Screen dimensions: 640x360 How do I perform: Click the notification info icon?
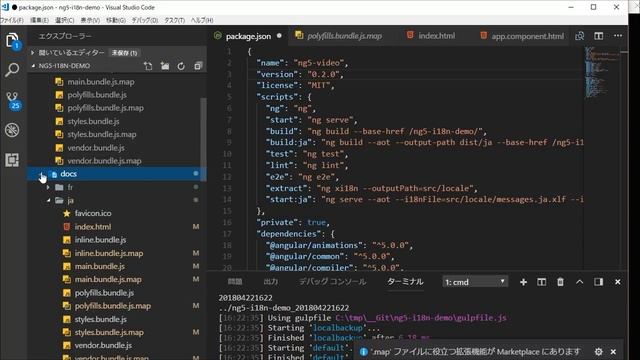363,351
